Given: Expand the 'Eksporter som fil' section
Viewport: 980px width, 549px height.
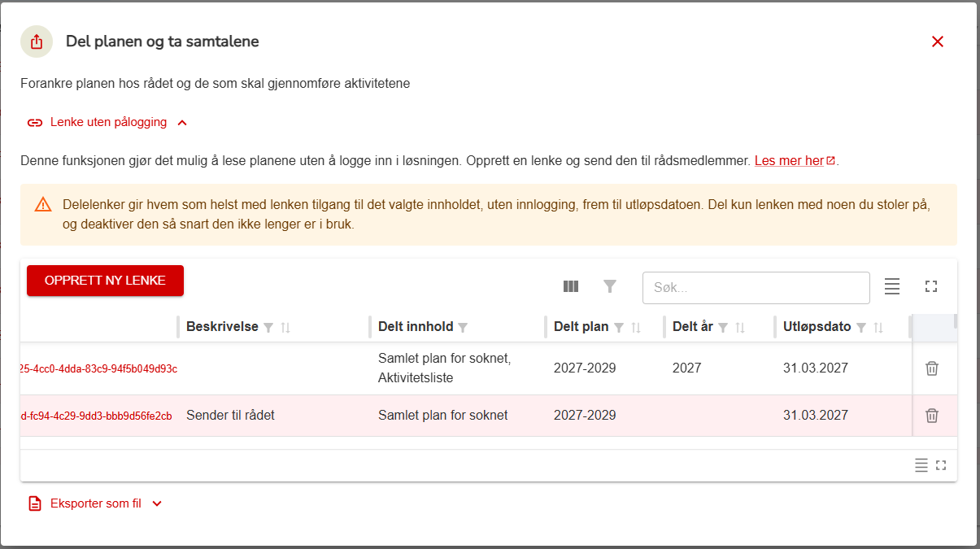Looking at the screenshot, I should pyautogui.click(x=95, y=503).
